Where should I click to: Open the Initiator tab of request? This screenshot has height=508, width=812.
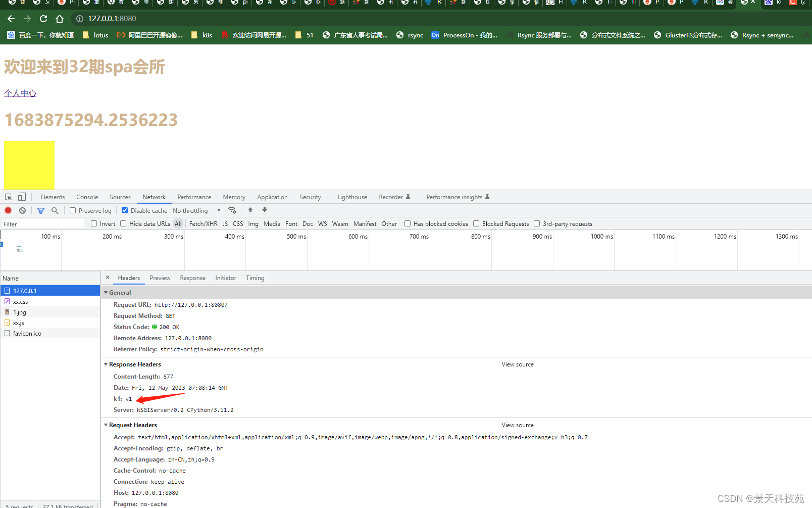[226, 278]
